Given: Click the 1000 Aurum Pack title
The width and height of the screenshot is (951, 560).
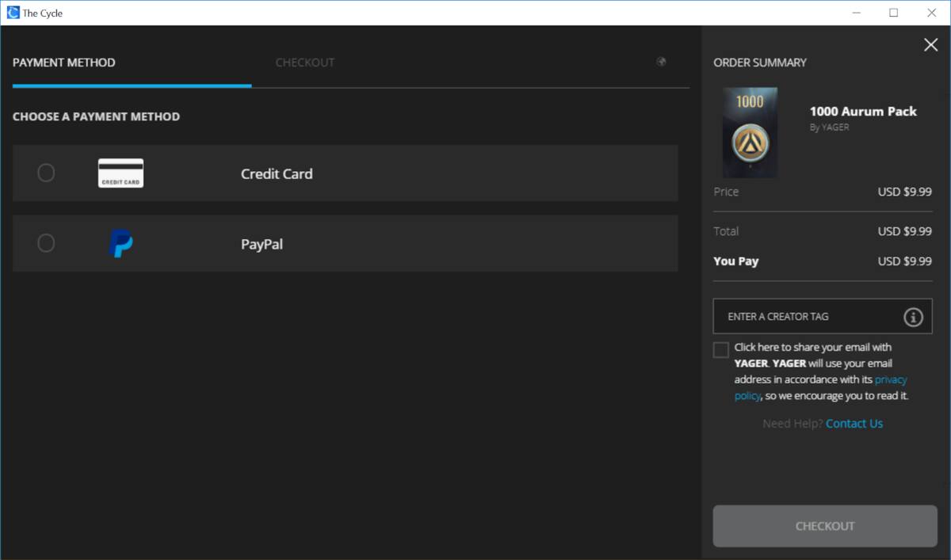Looking at the screenshot, I should coord(863,112).
